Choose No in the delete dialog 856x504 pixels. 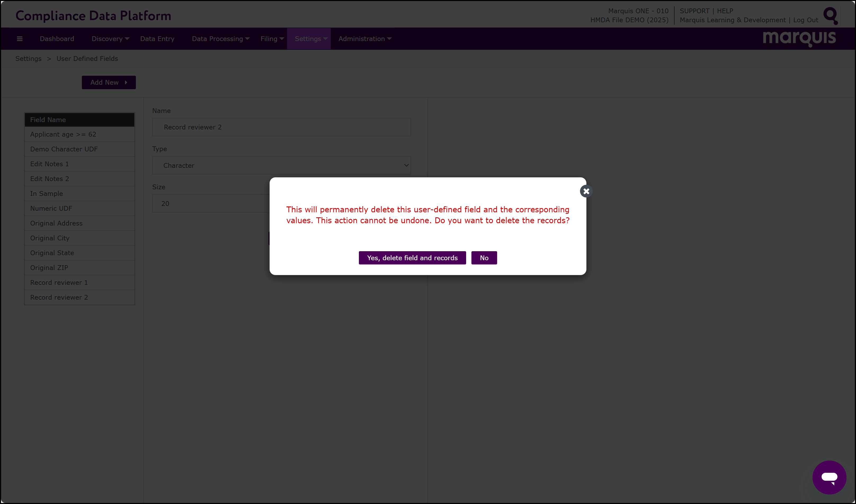pos(484,258)
